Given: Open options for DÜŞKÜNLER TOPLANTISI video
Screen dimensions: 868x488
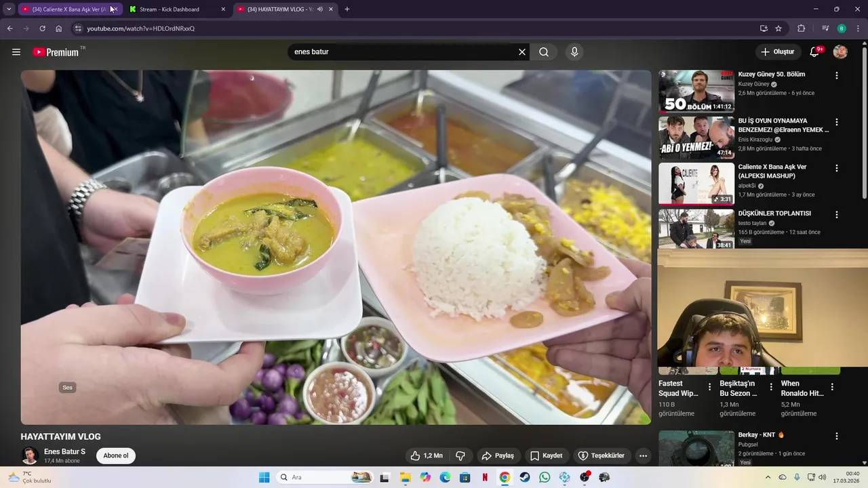Looking at the screenshot, I should coord(836,214).
